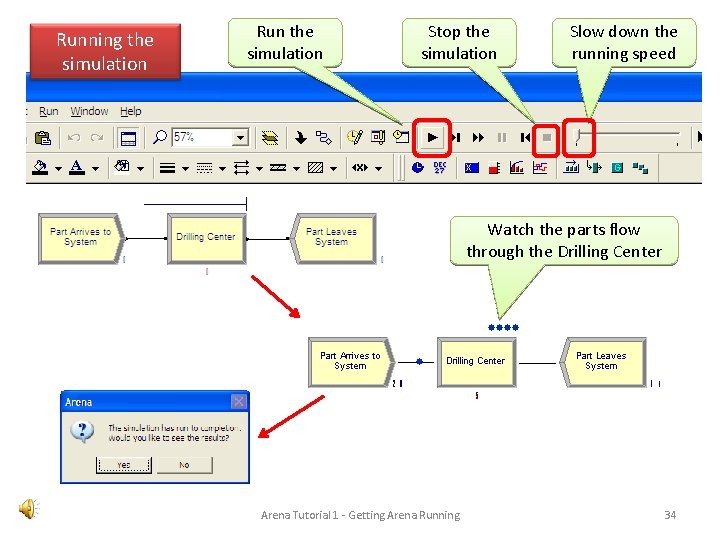Select the upper Part Arrives to System module
Image resolution: width=720 pixels, height=540 pixels.
pyautogui.click(x=81, y=239)
